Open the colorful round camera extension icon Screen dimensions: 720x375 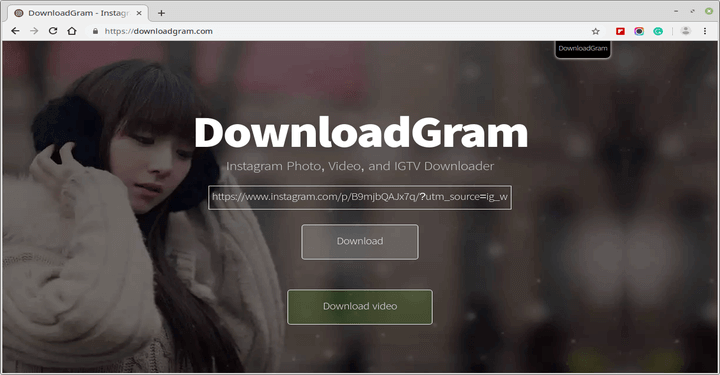(x=639, y=31)
